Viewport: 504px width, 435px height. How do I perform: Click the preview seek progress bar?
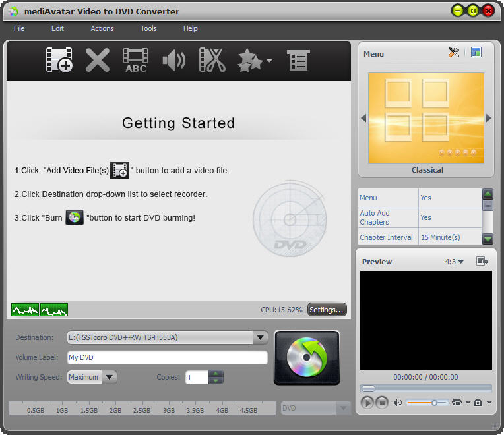coord(426,388)
